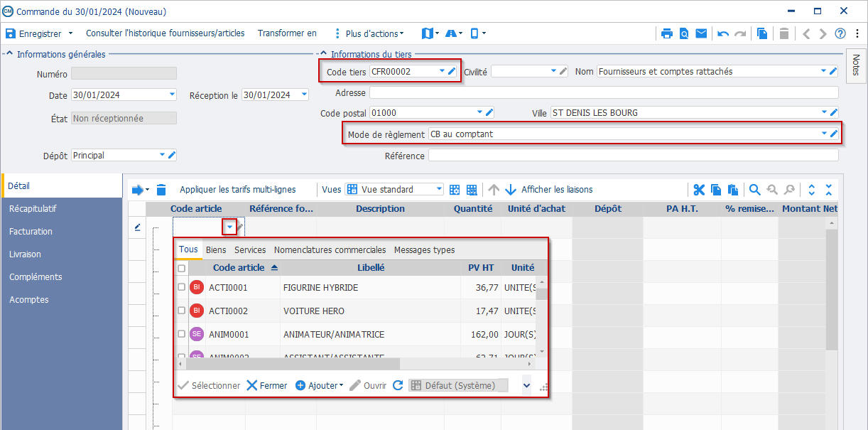The image size is (868, 430).
Task: Cut the line with the scissors icon
Action: [x=699, y=190]
